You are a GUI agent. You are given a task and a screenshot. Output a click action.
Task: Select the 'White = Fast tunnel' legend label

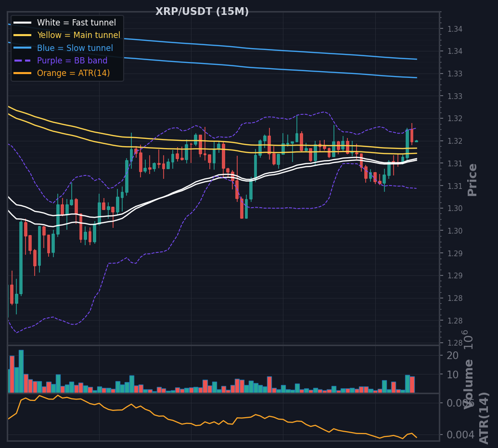(x=76, y=23)
